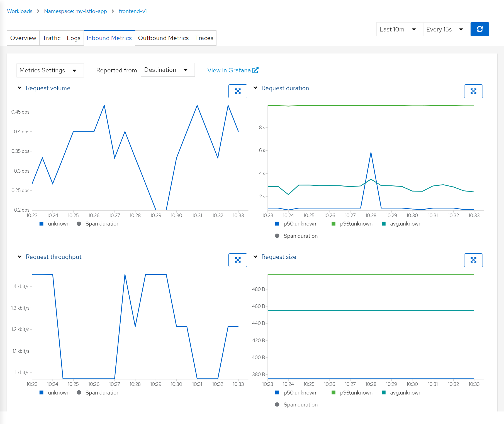Toggle Span duration in Request size legend
This screenshot has height=424, width=504.
(296, 405)
